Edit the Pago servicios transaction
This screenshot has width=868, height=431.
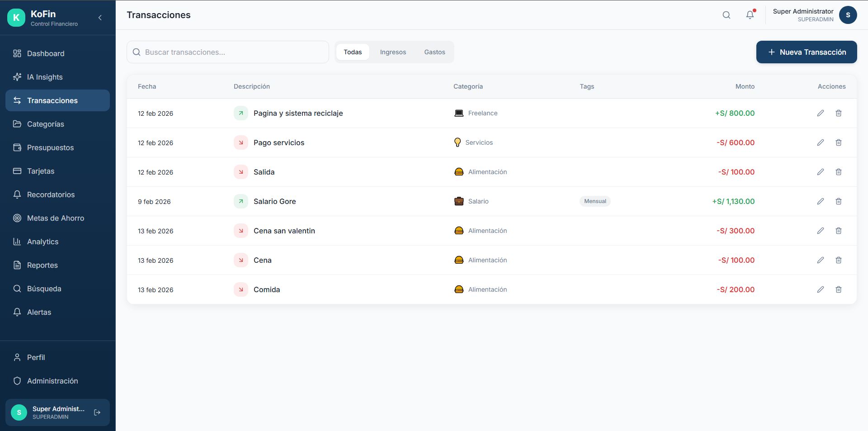(x=820, y=142)
